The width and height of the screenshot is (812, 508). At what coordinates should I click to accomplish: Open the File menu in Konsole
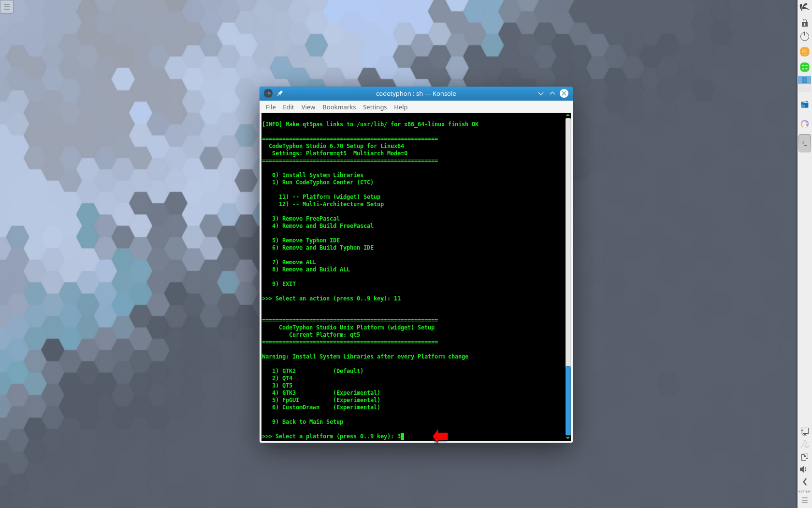pos(271,107)
